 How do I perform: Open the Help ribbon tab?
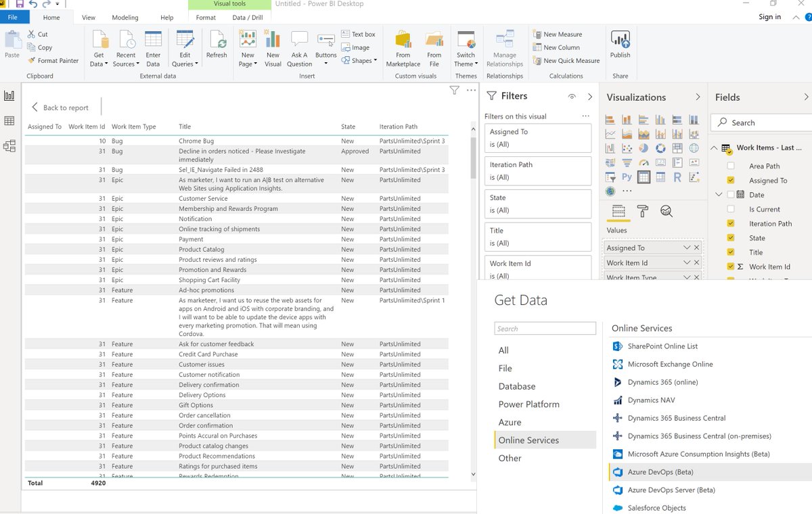pos(167,18)
